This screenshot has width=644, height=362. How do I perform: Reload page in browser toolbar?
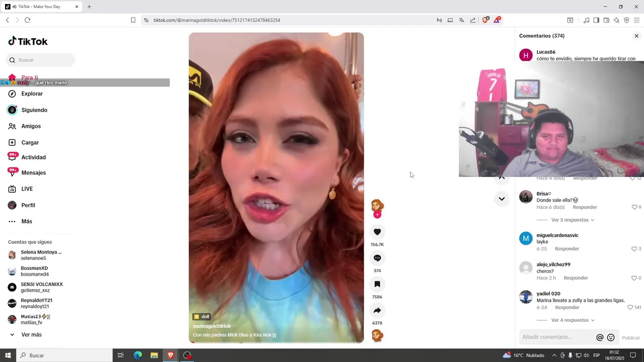(27, 20)
